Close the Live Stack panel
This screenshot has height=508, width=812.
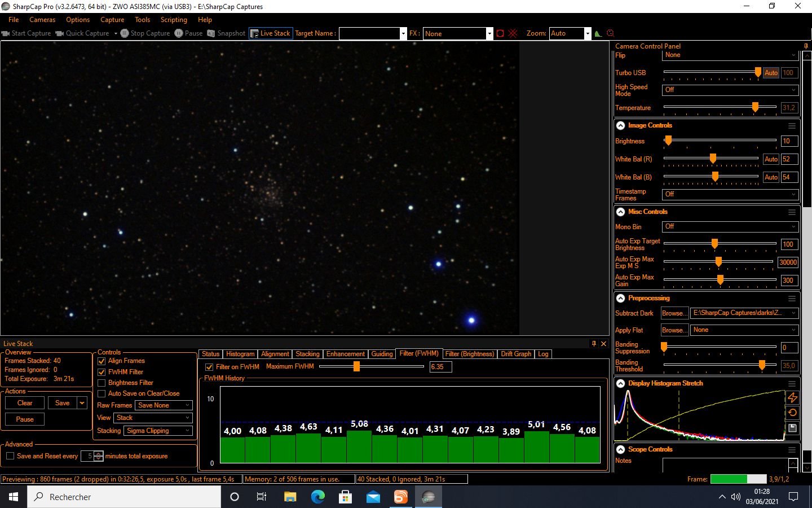pos(603,343)
